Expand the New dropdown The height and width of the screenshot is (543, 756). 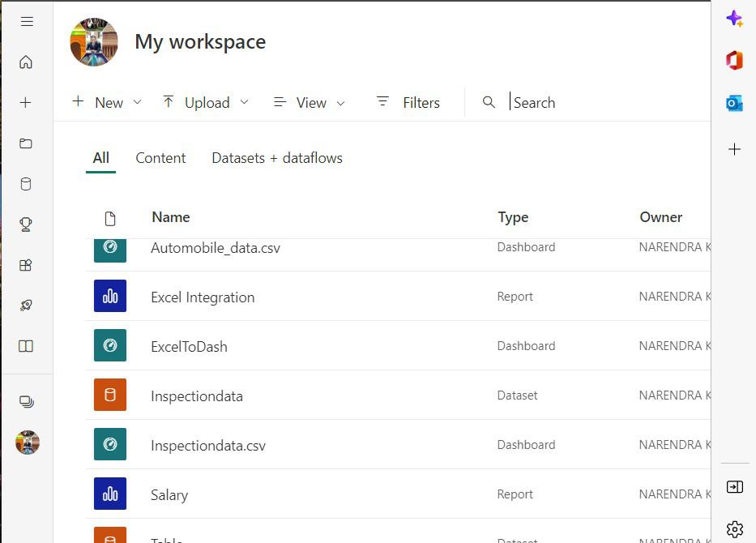(x=107, y=103)
